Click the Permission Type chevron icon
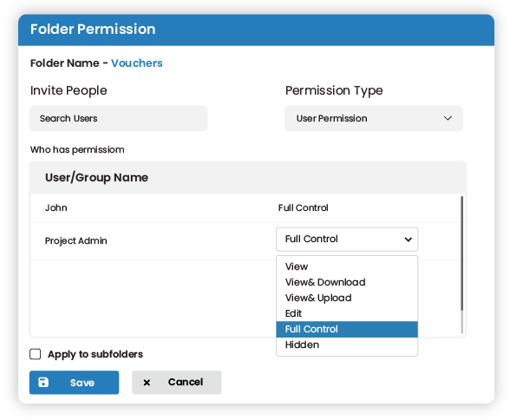 click(x=448, y=118)
